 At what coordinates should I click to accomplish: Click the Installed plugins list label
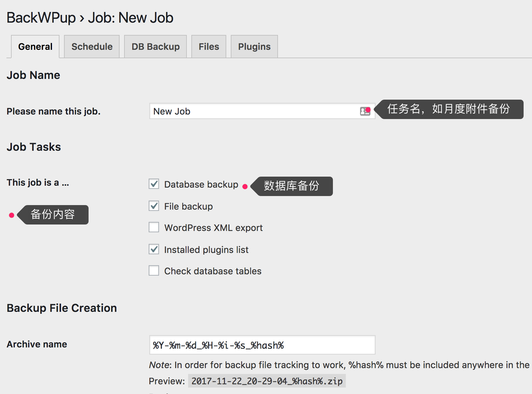click(x=206, y=250)
